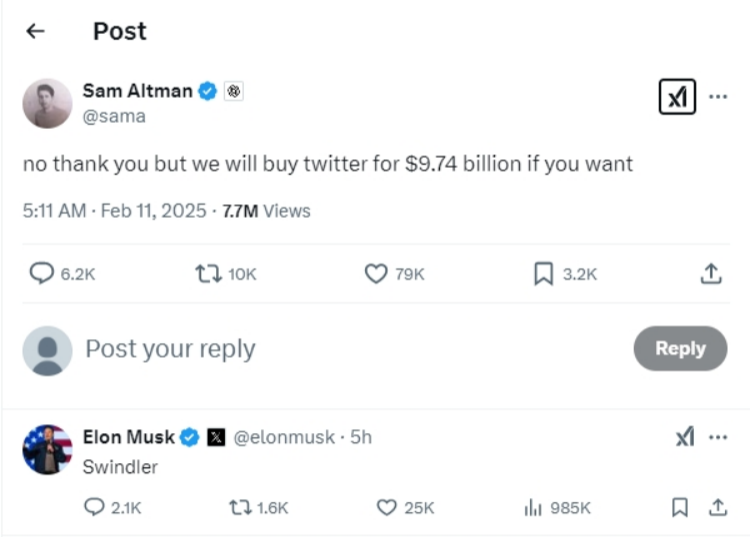
Task: Repost the Swindler reply with 1.6K reposts
Action: point(239,508)
